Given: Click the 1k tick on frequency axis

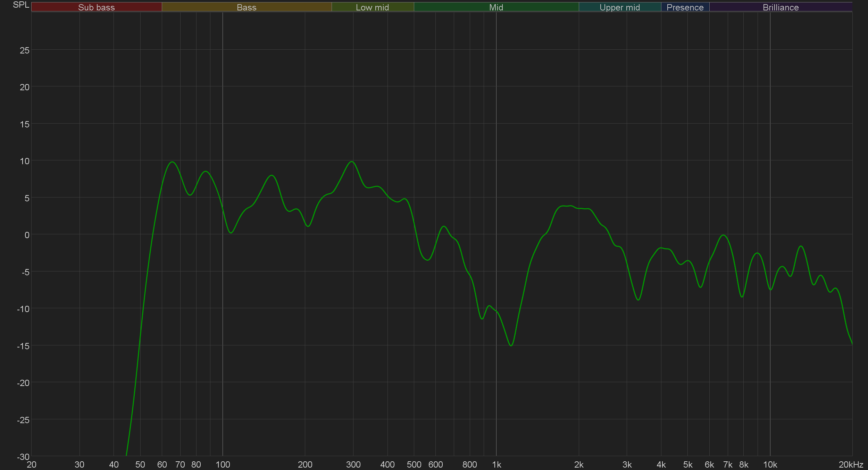Looking at the screenshot, I should 496,464.
